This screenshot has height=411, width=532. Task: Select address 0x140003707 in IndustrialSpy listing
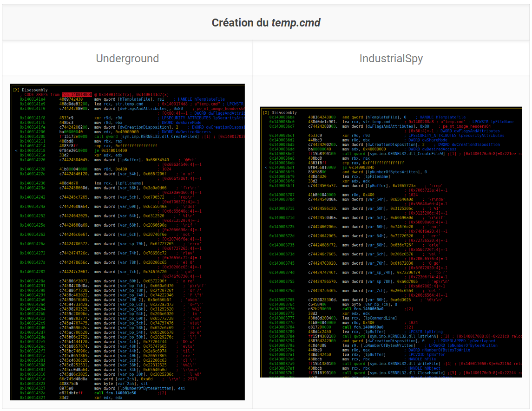282,195
